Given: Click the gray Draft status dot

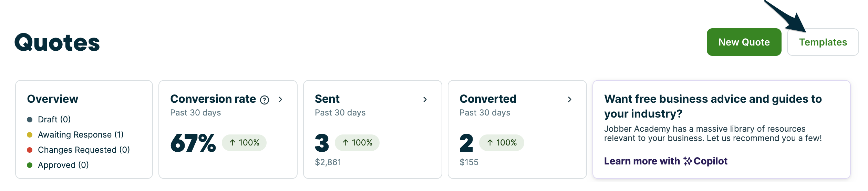Looking at the screenshot, I should pos(30,120).
